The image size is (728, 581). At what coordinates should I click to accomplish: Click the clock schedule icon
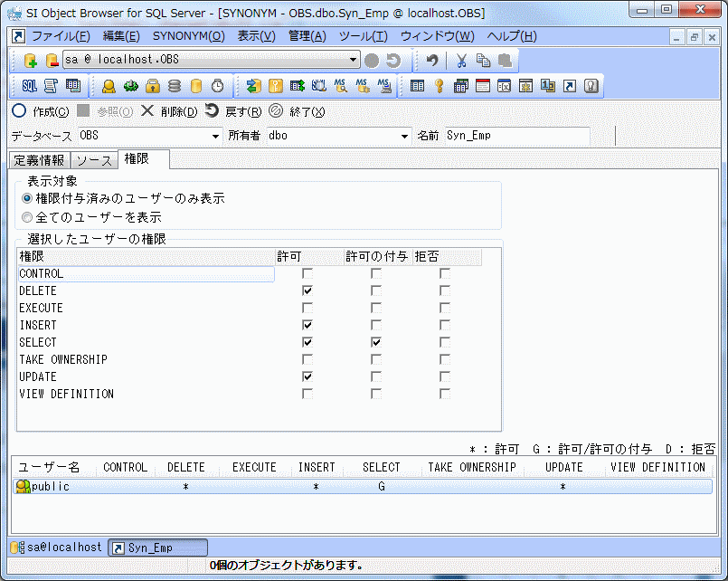pyautogui.click(x=218, y=86)
